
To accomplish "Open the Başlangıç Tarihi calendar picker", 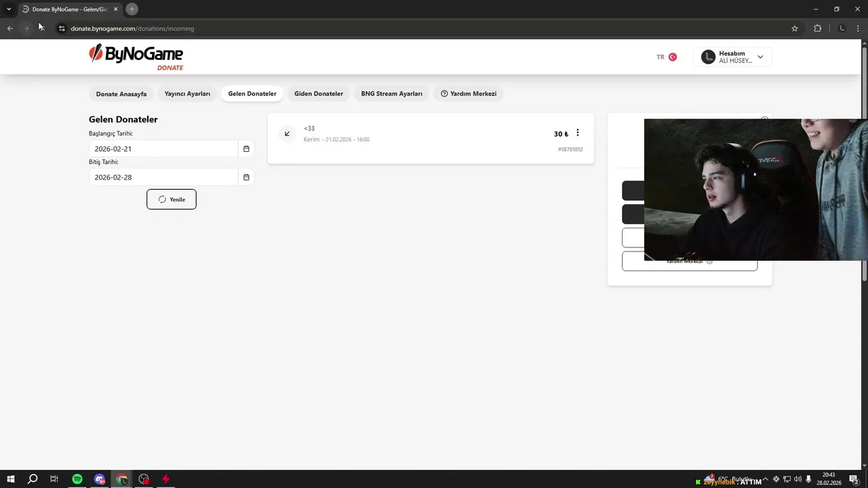I will tap(246, 149).
